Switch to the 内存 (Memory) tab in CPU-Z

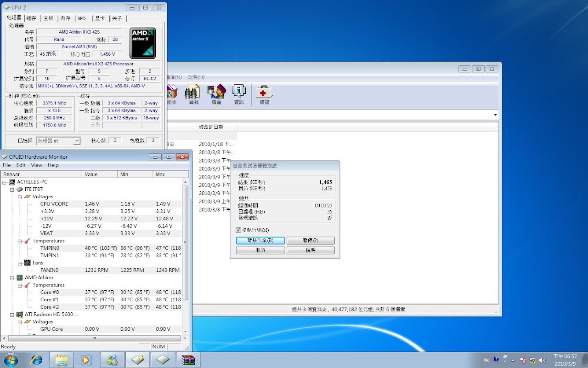(66, 18)
